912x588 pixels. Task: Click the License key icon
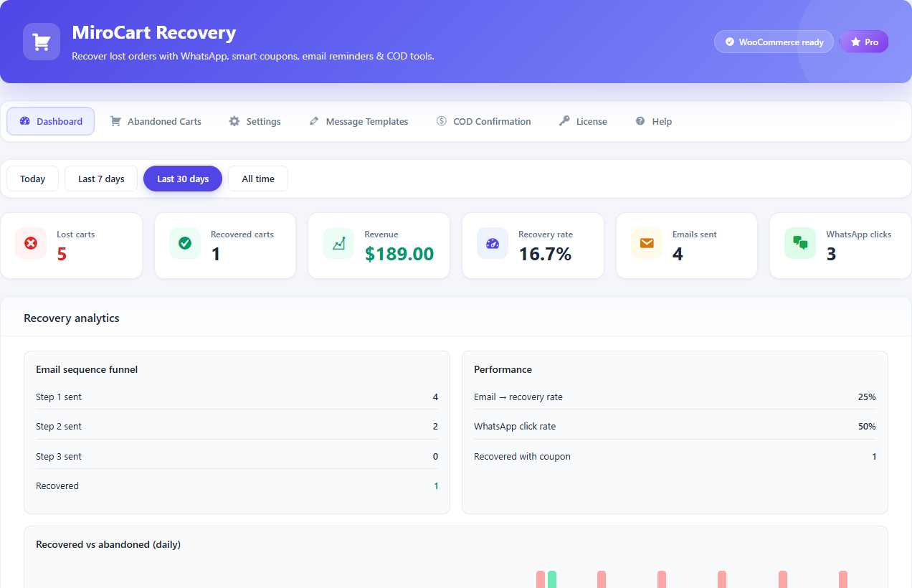click(x=565, y=121)
